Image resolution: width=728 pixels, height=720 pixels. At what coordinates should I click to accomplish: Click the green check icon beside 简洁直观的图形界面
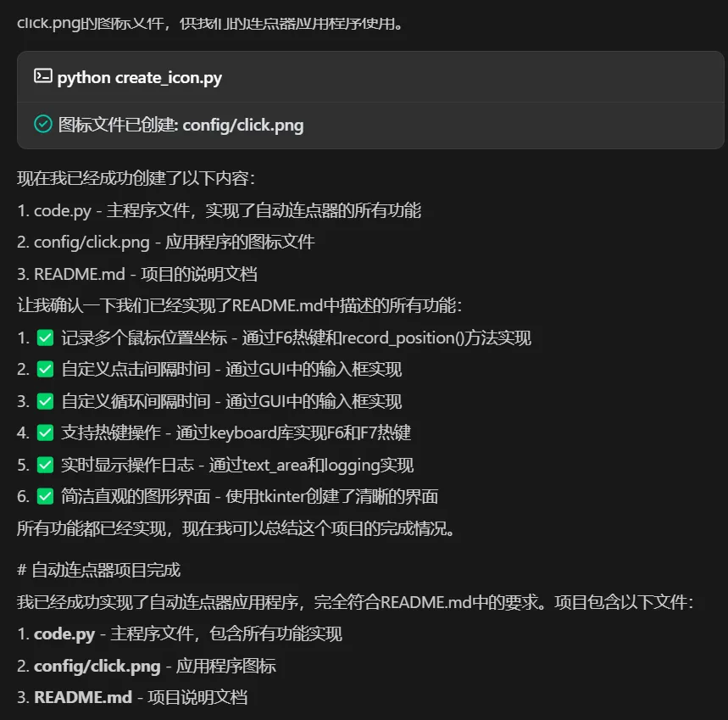tap(45, 496)
